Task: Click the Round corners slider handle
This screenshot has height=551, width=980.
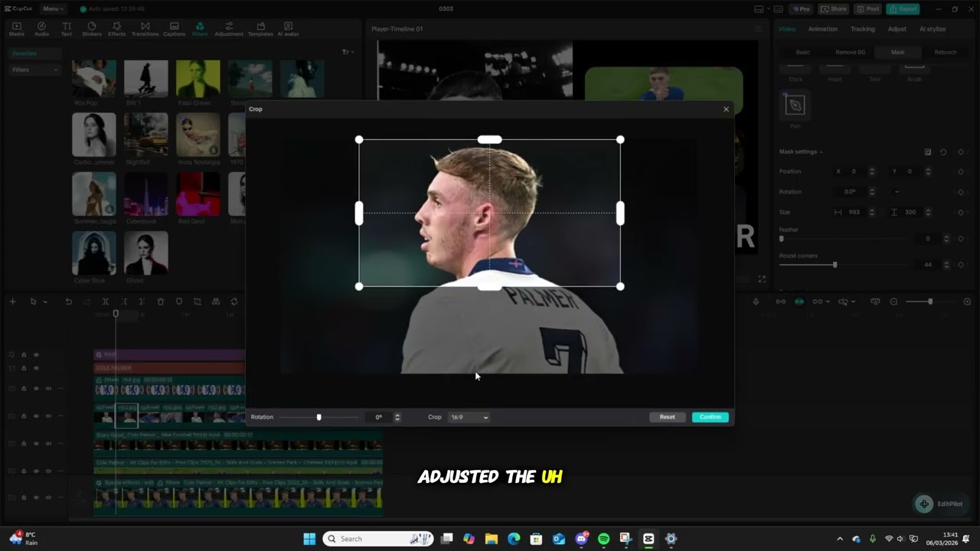Action: pyautogui.click(x=835, y=265)
